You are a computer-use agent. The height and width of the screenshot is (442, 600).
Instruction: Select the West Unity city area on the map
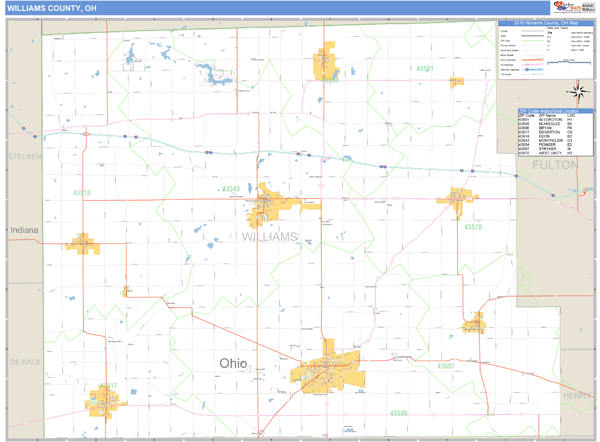(x=457, y=198)
